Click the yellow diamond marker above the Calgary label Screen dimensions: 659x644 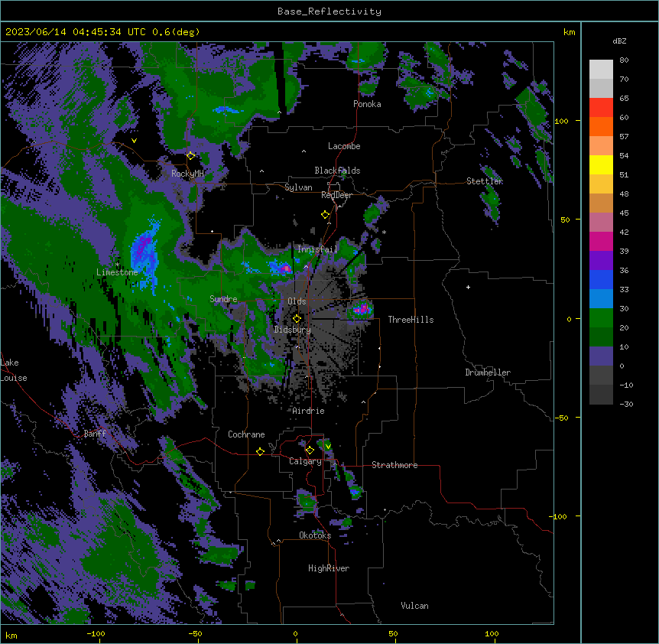tap(310, 450)
